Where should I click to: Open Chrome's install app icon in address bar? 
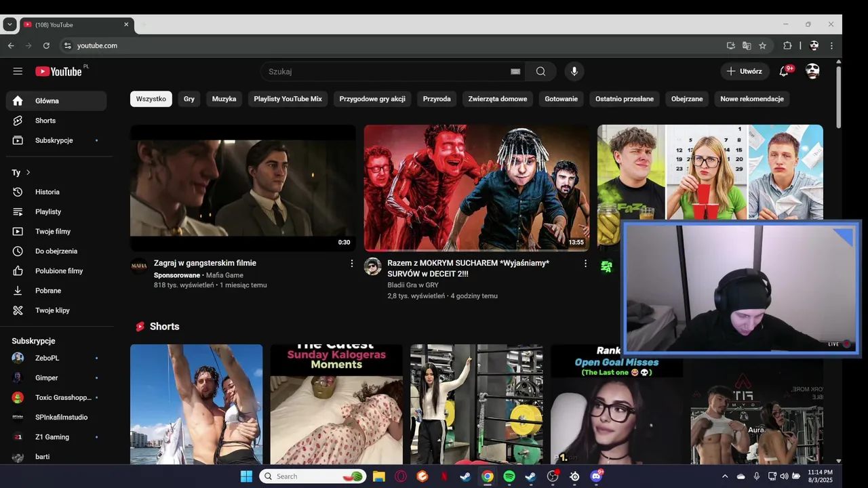pyautogui.click(x=730, y=45)
